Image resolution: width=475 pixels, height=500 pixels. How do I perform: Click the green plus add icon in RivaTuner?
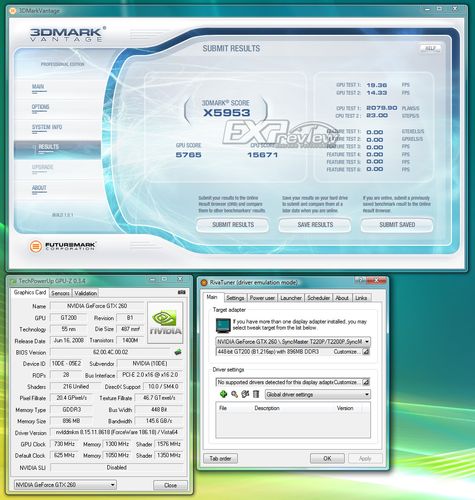coord(223,394)
